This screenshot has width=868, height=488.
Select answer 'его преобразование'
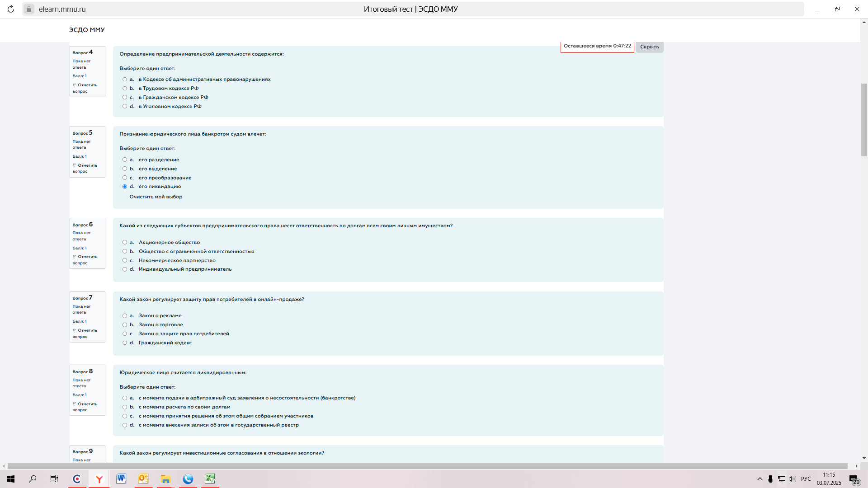point(125,178)
